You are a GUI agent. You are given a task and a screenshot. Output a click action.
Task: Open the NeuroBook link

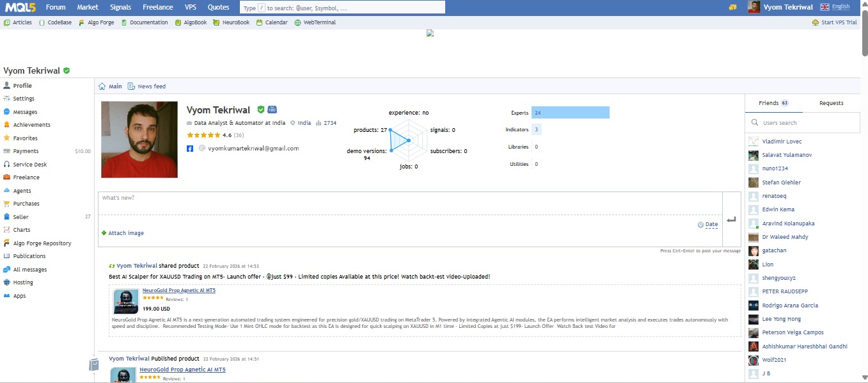[232, 22]
